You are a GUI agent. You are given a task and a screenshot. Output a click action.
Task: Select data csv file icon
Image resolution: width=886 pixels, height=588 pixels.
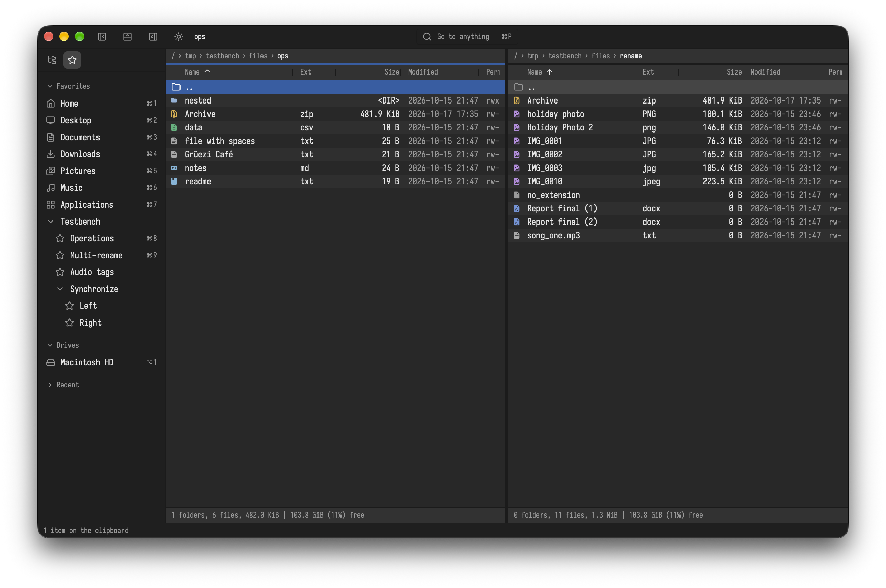tap(174, 127)
